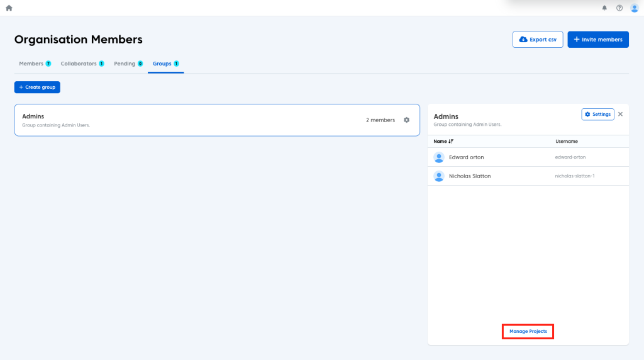The image size is (644, 360).
Task: Select the Admins group card
Action: pos(189,120)
